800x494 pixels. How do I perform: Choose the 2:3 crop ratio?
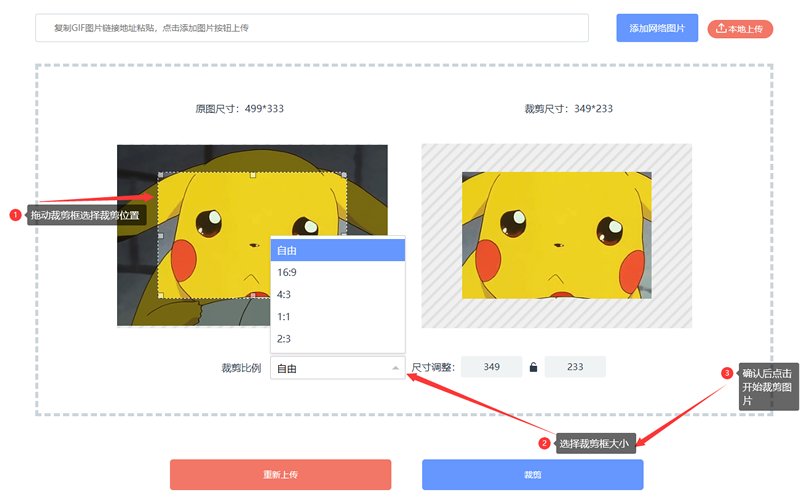point(338,339)
